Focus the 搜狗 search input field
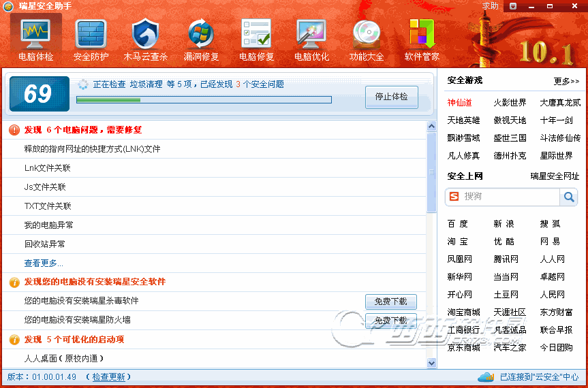Screen dimensions: 588x388 click(510, 197)
